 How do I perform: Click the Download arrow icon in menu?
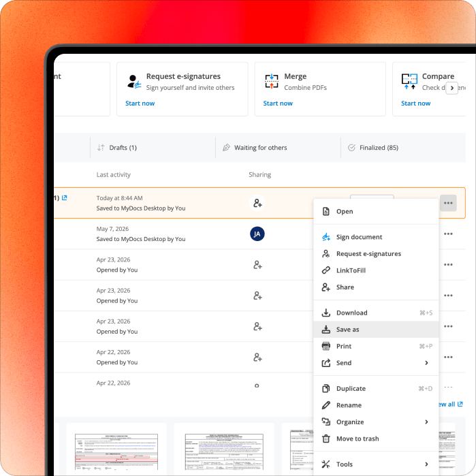coord(326,313)
